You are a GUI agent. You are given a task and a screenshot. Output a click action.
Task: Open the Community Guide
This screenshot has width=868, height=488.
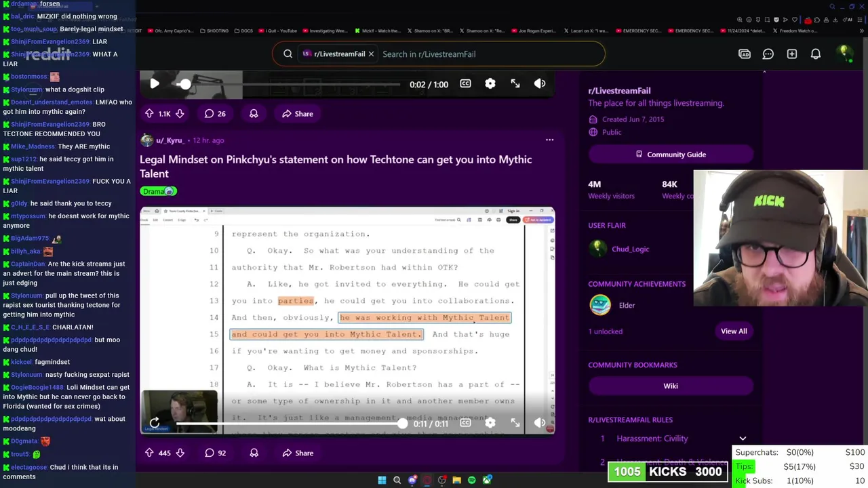(x=671, y=155)
